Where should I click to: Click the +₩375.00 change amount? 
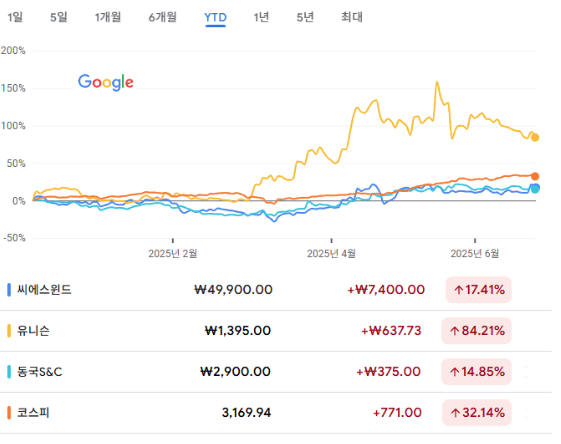(x=389, y=372)
